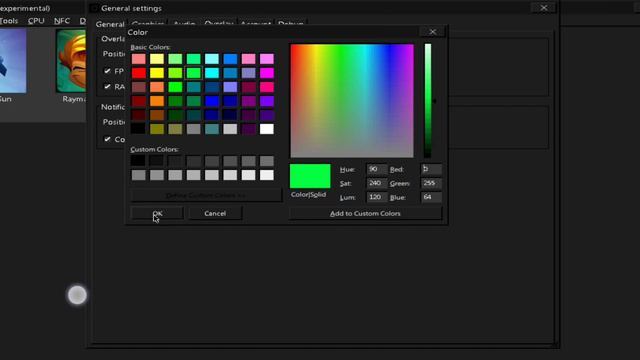Select the bright cyan basic color

coord(212,73)
